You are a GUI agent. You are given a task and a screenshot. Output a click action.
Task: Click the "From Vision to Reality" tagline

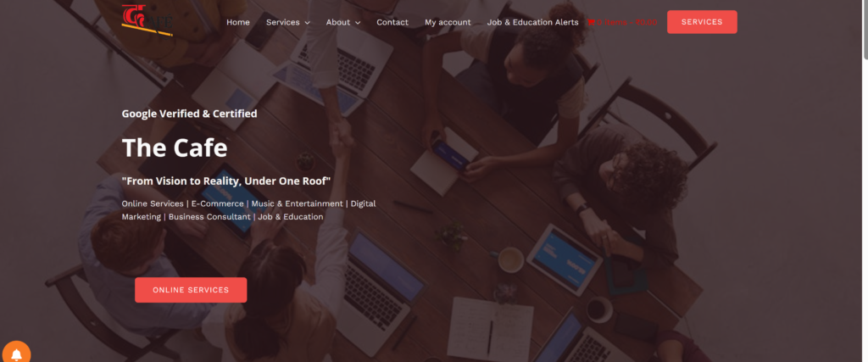[226, 181]
